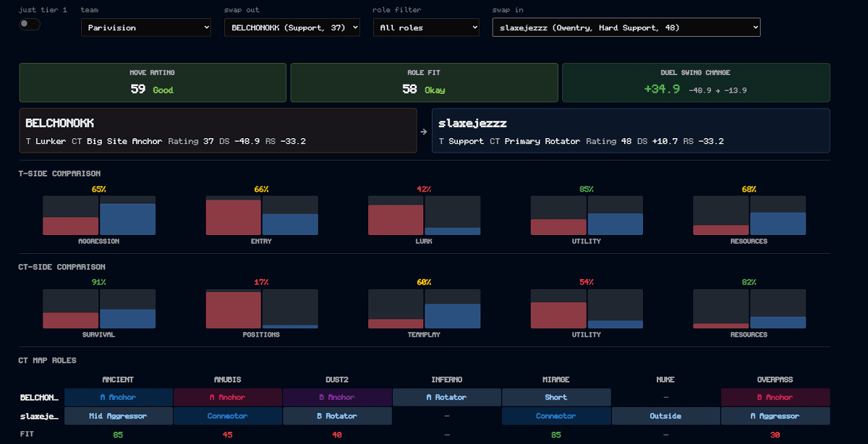Click the Duel Swing Change card

pyautogui.click(x=696, y=82)
